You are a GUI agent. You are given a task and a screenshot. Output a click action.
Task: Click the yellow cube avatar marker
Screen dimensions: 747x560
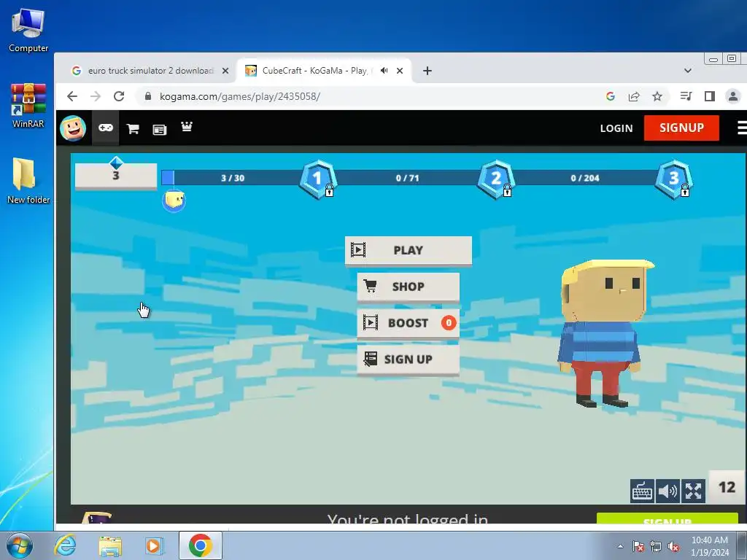[x=174, y=201]
